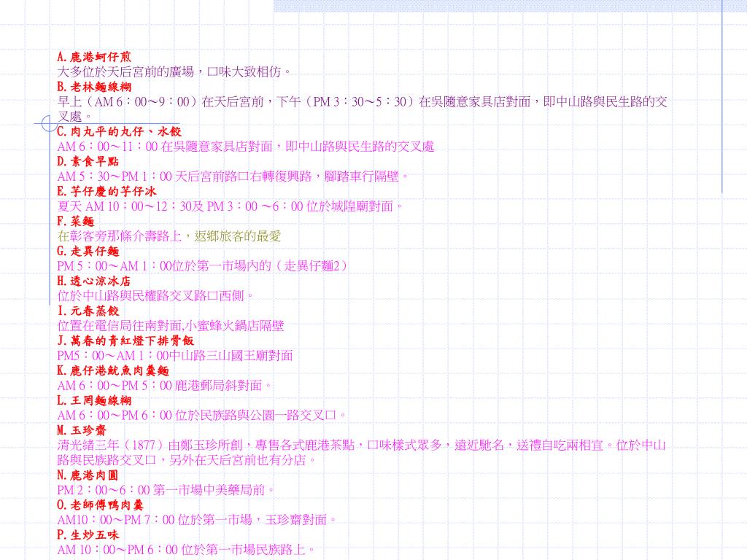747x560 pixels.
Task: Click heading 'H.透心涼冰店'
Action: click(x=93, y=281)
